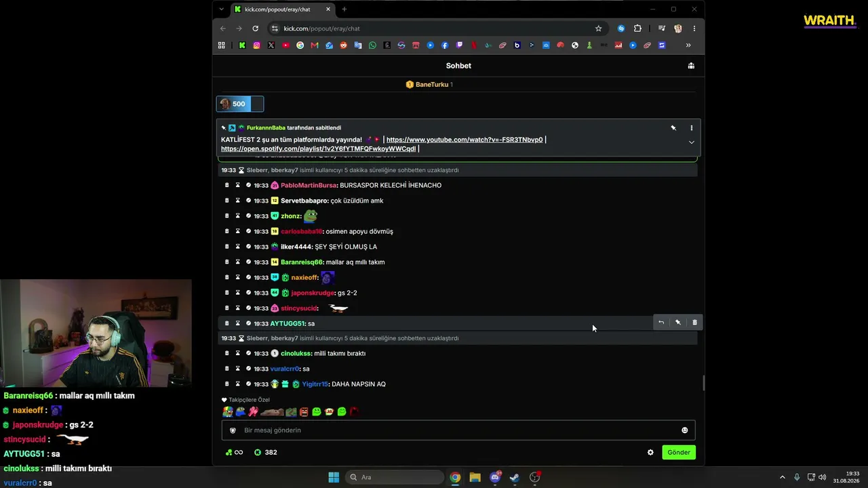
Task: Unpin the pinned KATLİFEST message
Action: [x=673, y=127]
